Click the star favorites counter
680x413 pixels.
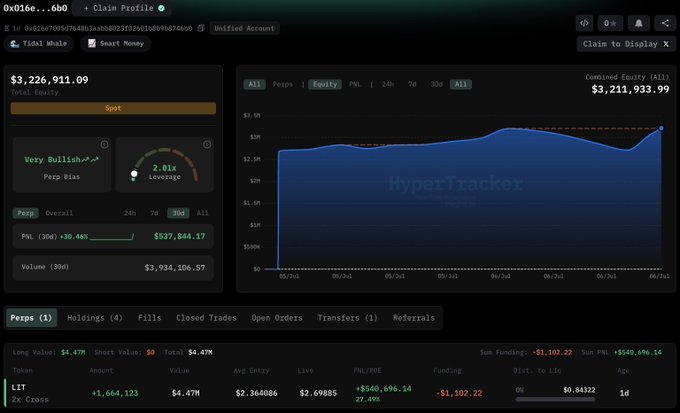tap(610, 23)
